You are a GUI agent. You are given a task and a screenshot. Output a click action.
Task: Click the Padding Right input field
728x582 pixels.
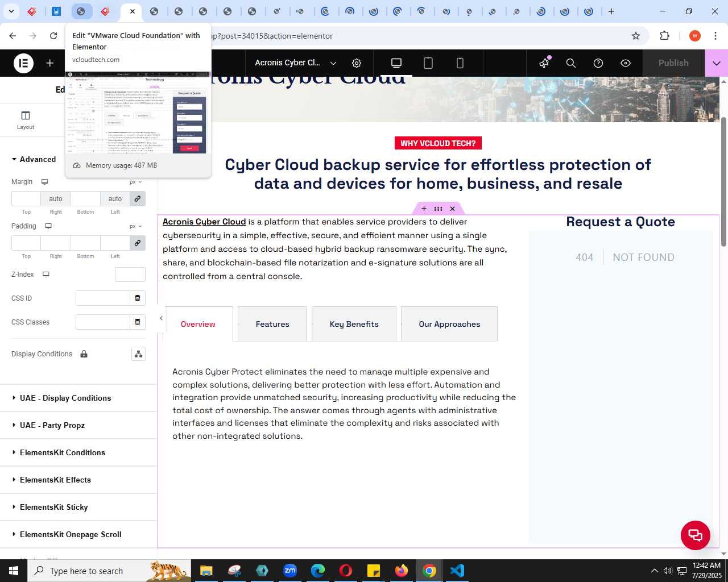coord(56,243)
